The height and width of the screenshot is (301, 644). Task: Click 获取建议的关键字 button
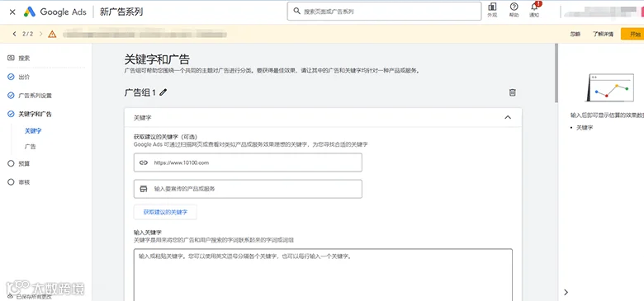165,212
